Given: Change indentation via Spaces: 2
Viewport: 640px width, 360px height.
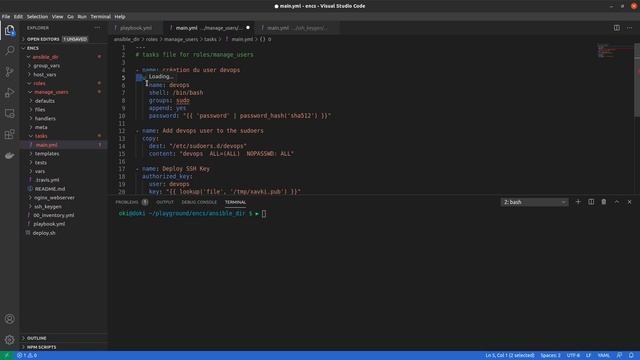Looking at the screenshot, I should [550, 356].
